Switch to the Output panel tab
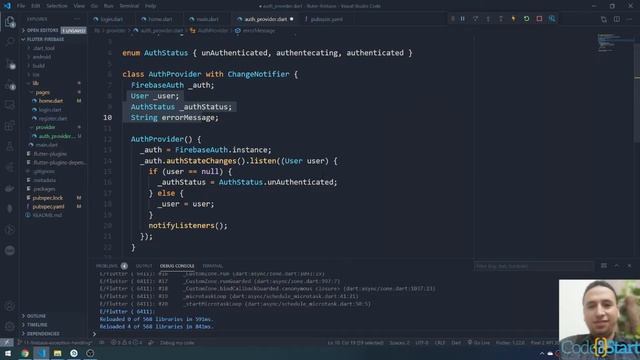 click(144, 266)
